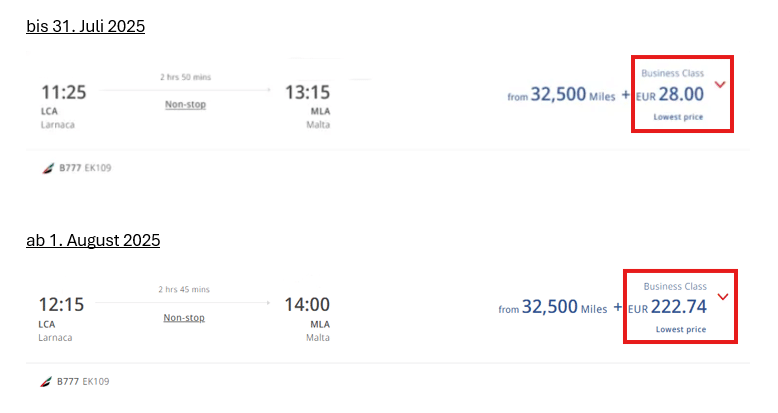778x413 pixels.
Task: Click the 14:00 arrival time in Malta
Action: 306,305
